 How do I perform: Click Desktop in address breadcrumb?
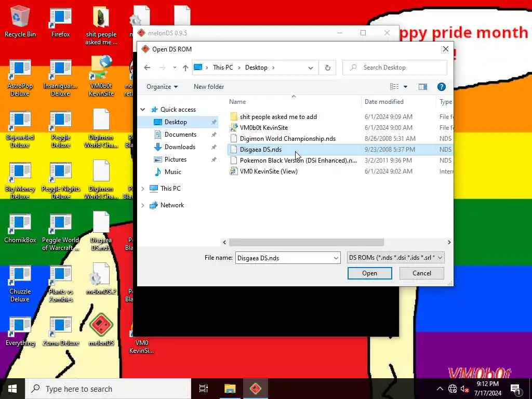(x=256, y=68)
